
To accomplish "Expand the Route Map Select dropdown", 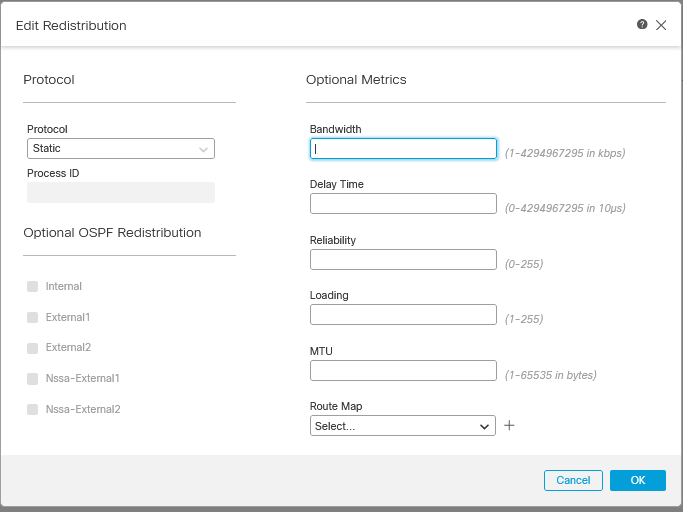I will pos(402,426).
